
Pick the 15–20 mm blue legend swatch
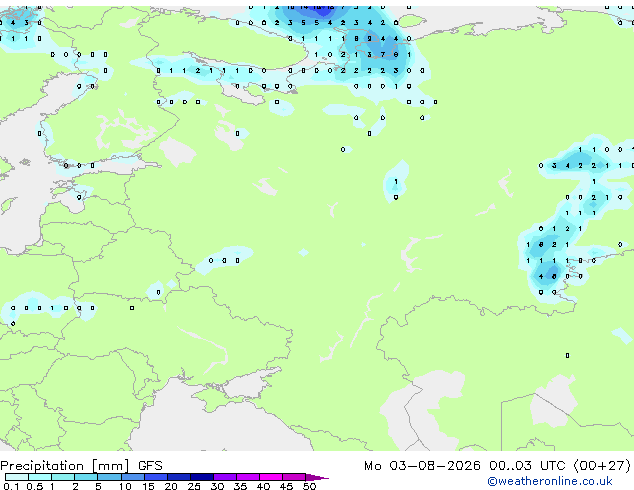[x=156, y=477]
